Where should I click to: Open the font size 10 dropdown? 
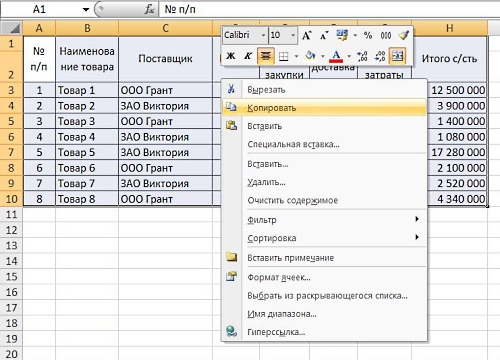click(293, 35)
